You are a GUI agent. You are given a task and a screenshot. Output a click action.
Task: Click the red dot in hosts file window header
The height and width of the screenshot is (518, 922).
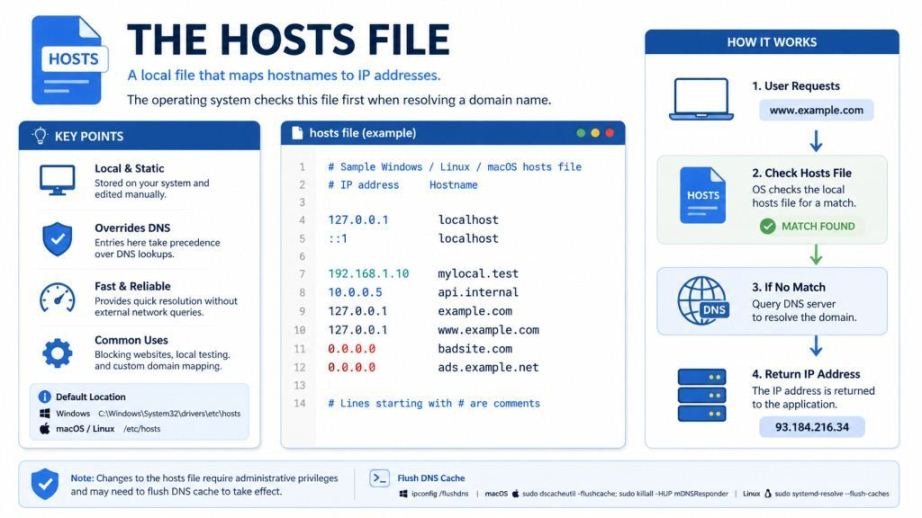click(x=610, y=133)
